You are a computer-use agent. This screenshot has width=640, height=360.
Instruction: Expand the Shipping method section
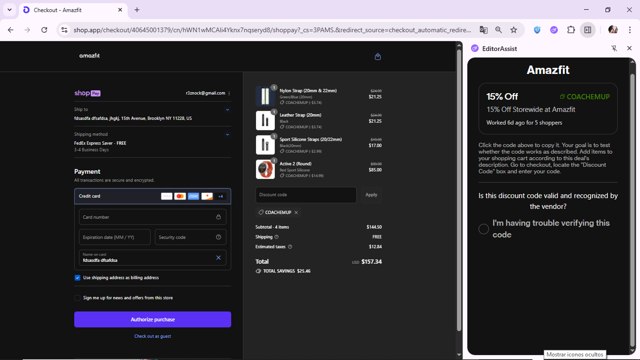[x=227, y=134]
